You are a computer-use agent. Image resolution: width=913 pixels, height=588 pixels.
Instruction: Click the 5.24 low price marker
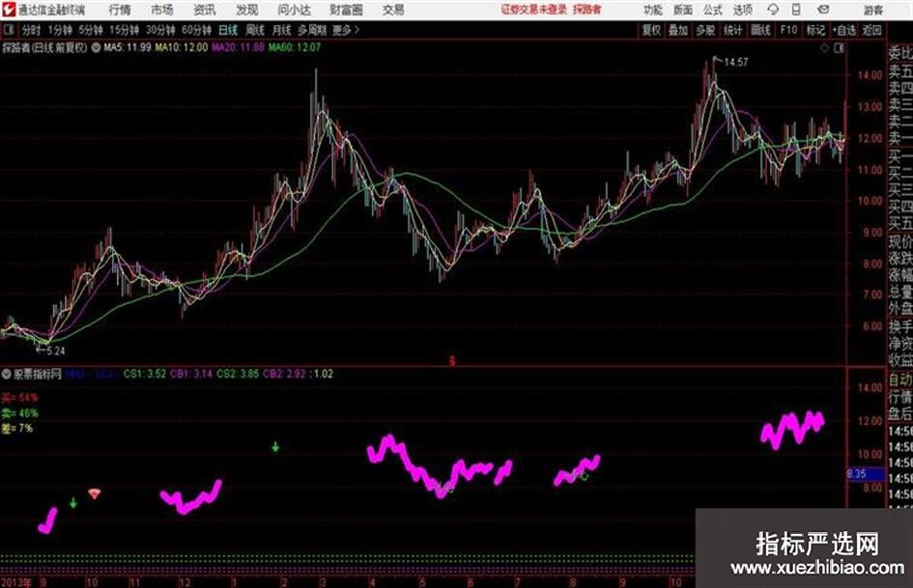point(55,351)
